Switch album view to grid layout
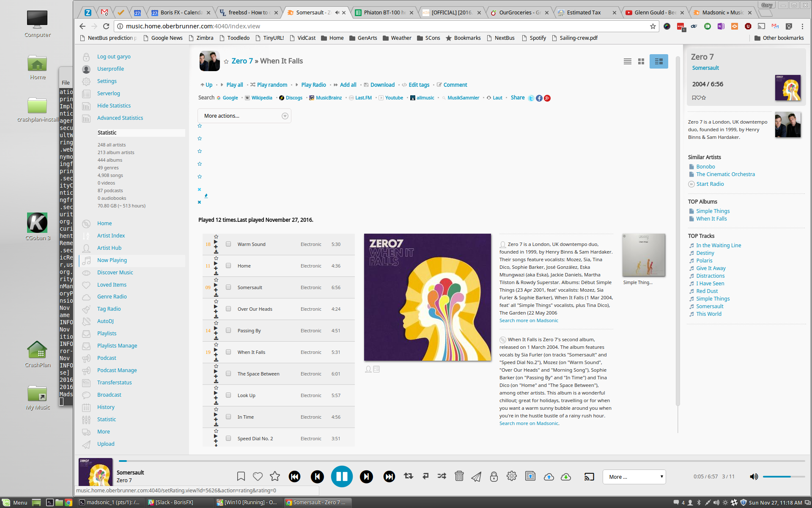Screen dimensions: 812x508 pos(641,61)
